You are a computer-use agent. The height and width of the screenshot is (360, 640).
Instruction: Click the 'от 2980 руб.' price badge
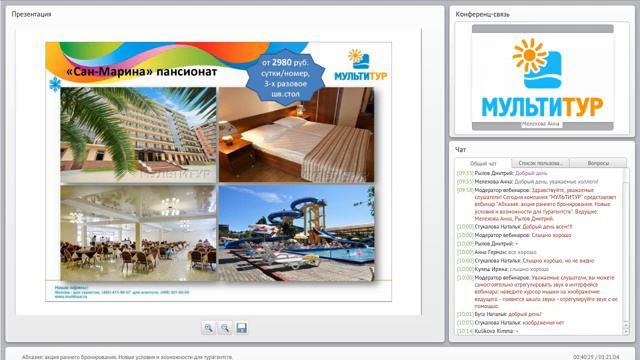[x=285, y=78]
